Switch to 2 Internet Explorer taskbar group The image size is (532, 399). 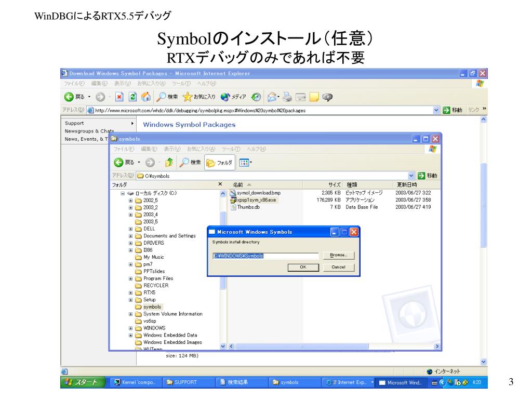[x=348, y=382]
